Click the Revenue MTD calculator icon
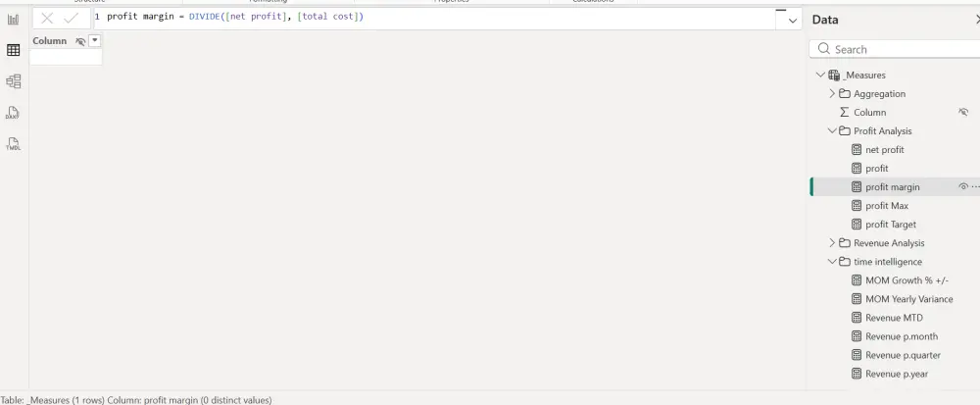This screenshot has height=405, width=980. click(x=857, y=318)
